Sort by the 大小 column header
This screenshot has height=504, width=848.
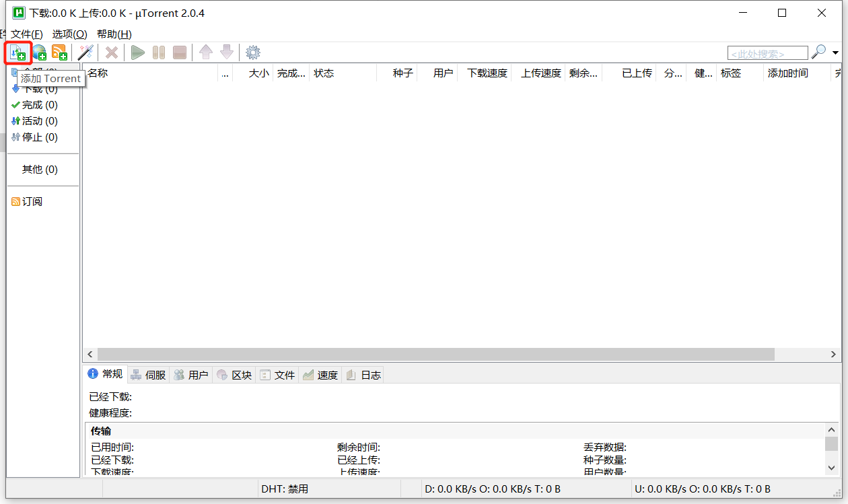click(x=252, y=73)
